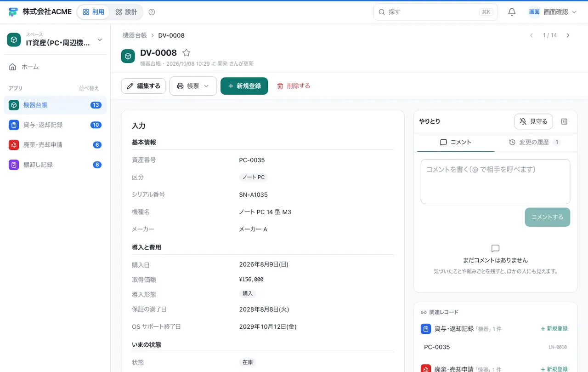The image size is (588, 372).
Task: Click the 棚卸し記録 app icon in sidebar
Action: pyautogui.click(x=14, y=165)
